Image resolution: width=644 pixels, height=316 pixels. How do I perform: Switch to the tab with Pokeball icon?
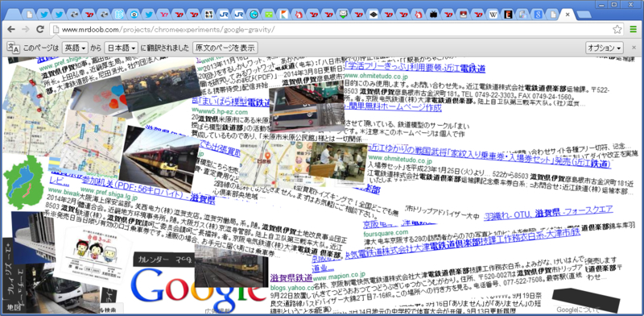tap(463, 15)
